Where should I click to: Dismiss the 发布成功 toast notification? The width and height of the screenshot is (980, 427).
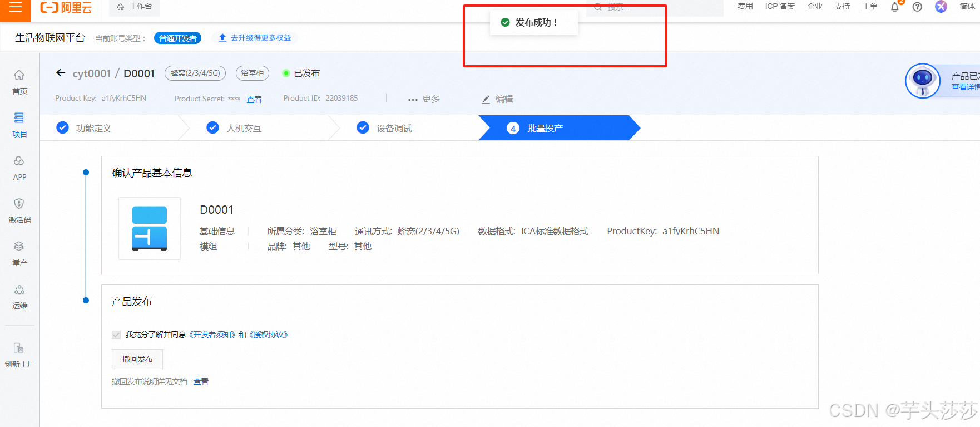tap(534, 22)
